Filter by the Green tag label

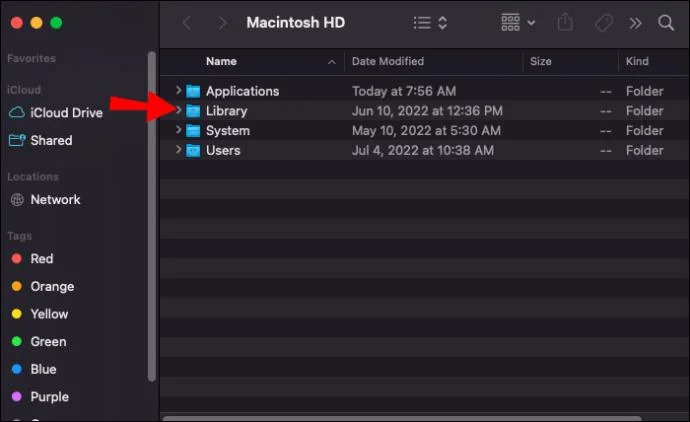pos(48,341)
